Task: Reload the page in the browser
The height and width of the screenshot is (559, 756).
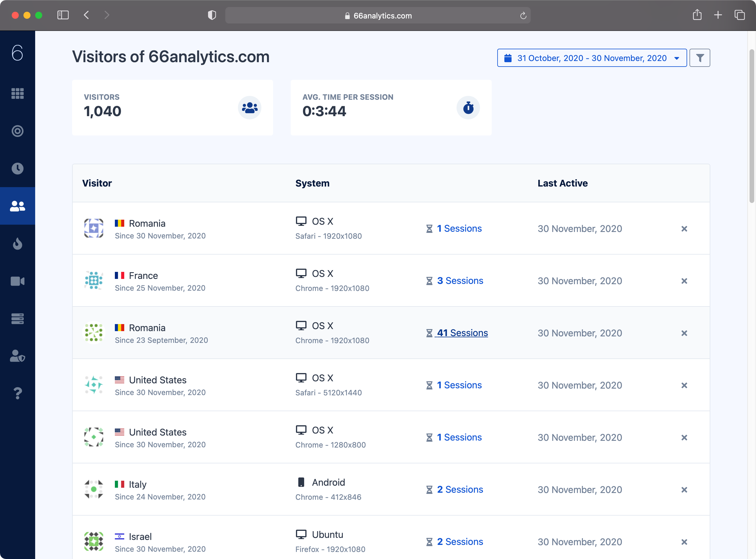Action: [x=523, y=15]
